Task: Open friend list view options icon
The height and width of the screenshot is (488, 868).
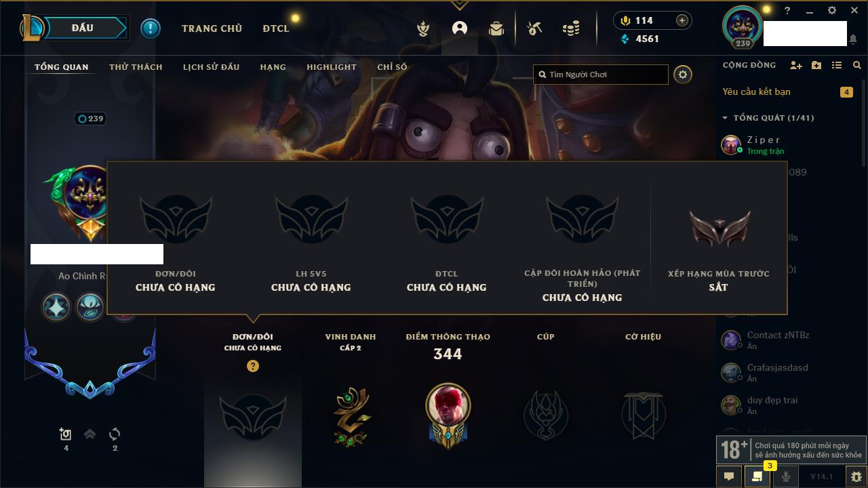Action: coord(837,65)
